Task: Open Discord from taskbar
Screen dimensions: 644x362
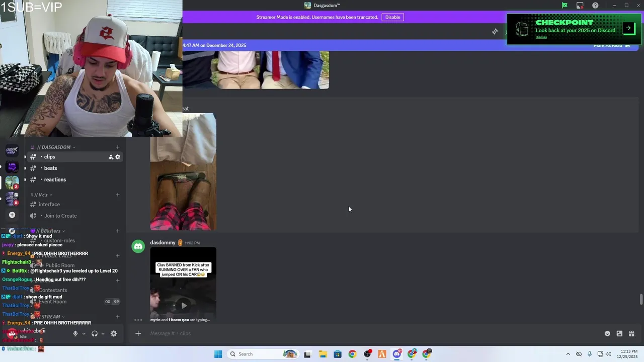Action: (397, 354)
